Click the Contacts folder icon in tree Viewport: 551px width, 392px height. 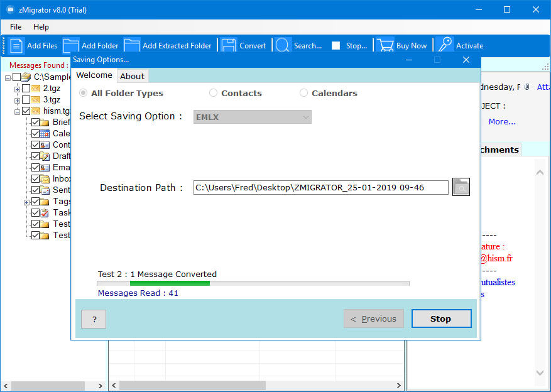[45, 144]
